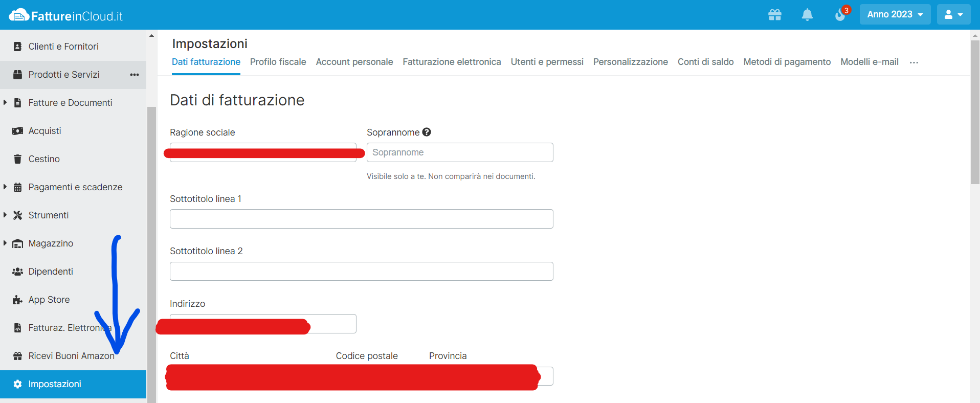Open Prodotti e Servizi three-dot options

tap(135, 75)
